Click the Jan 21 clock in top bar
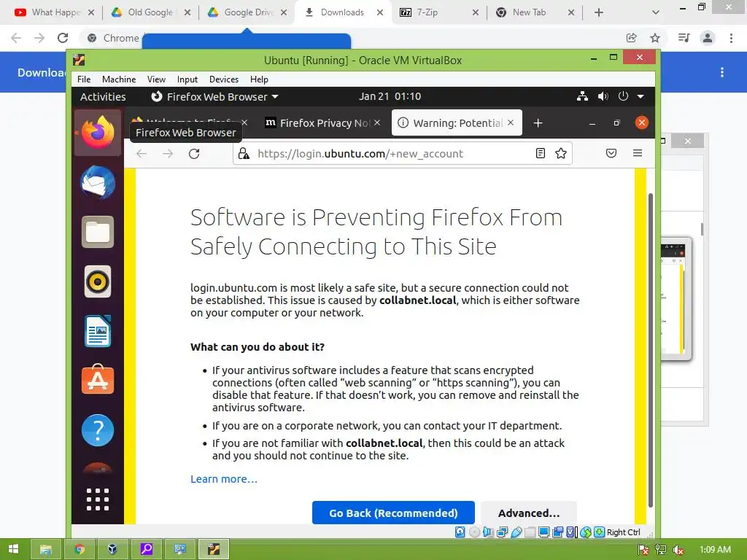Viewport: 747px width, 560px height. [x=390, y=96]
